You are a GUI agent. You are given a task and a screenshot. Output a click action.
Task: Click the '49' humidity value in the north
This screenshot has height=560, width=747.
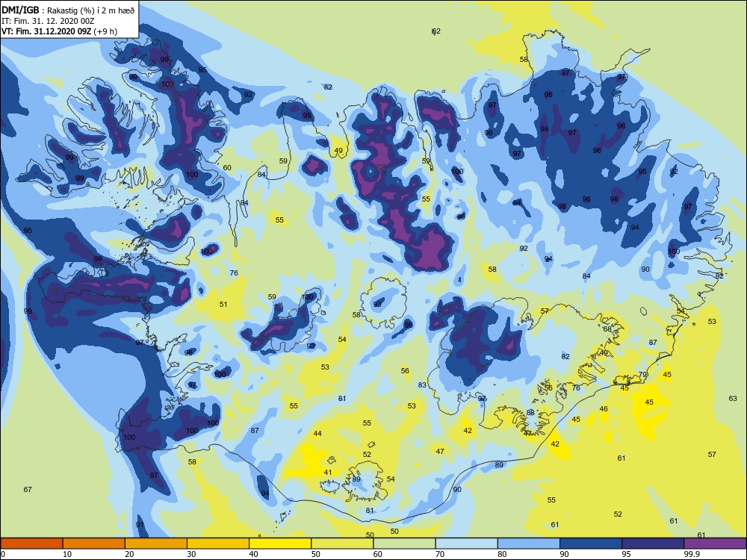[x=338, y=151]
